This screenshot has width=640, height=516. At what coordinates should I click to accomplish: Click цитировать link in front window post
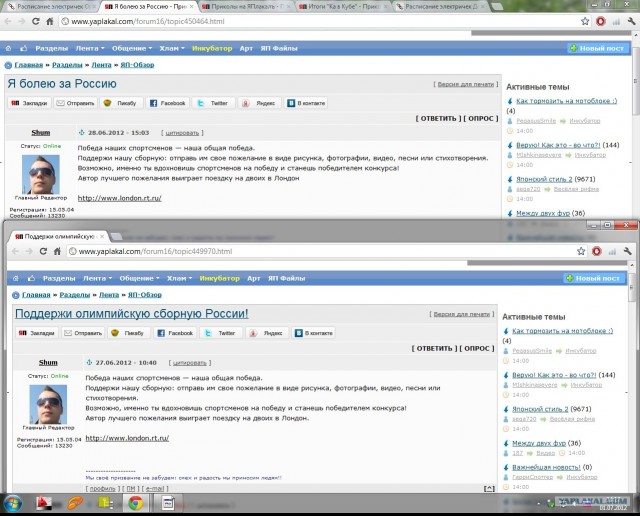(190, 363)
